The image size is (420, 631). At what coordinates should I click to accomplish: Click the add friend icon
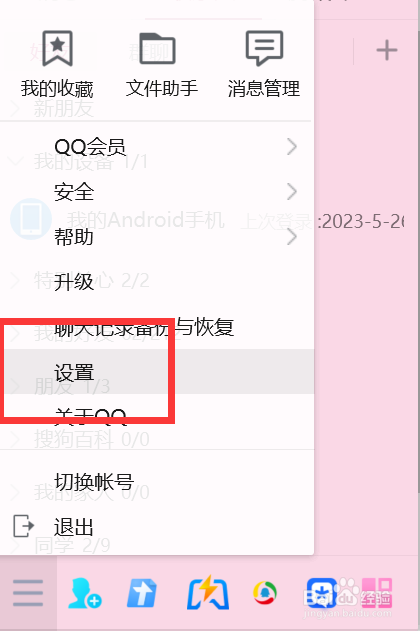[84, 593]
